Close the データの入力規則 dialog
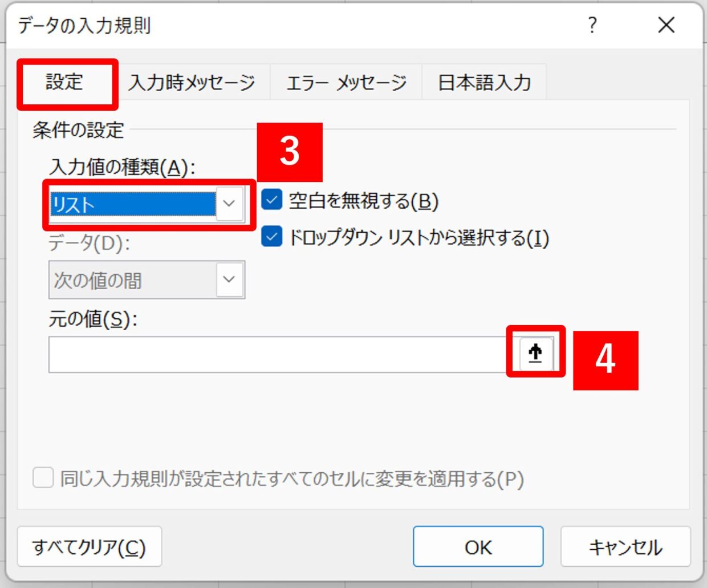The height and width of the screenshot is (588, 707). coord(666,25)
